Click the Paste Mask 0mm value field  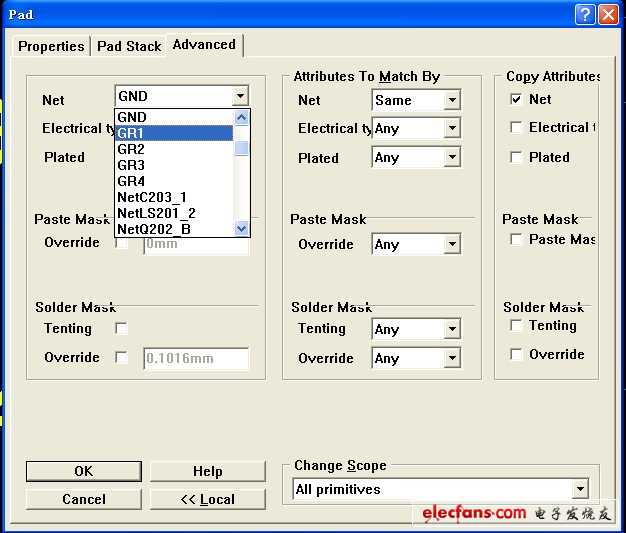click(196, 243)
